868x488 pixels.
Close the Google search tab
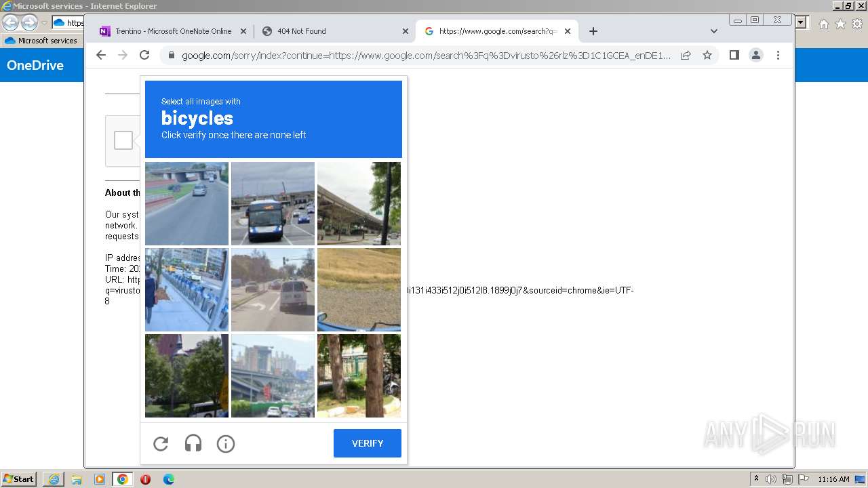pyautogui.click(x=568, y=31)
